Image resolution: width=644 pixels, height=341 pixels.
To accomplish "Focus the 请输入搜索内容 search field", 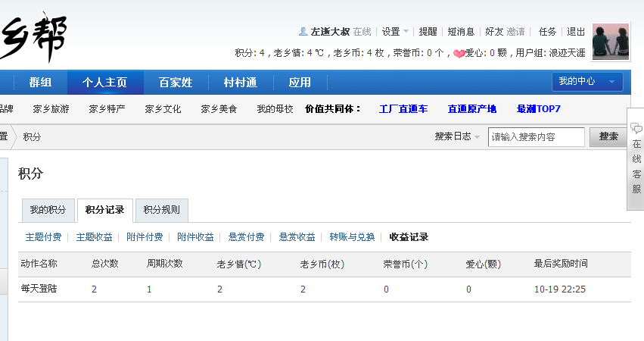I will coord(536,137).
